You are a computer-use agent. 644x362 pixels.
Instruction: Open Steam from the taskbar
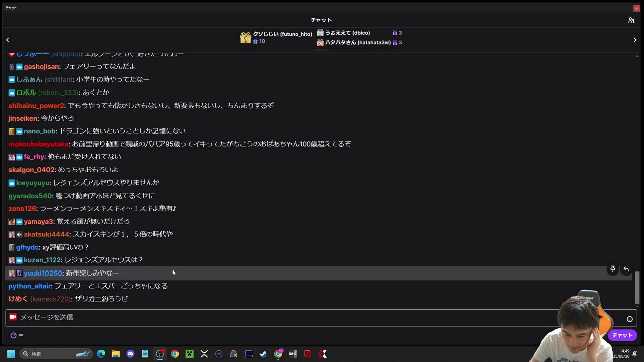tap(263, 354)
